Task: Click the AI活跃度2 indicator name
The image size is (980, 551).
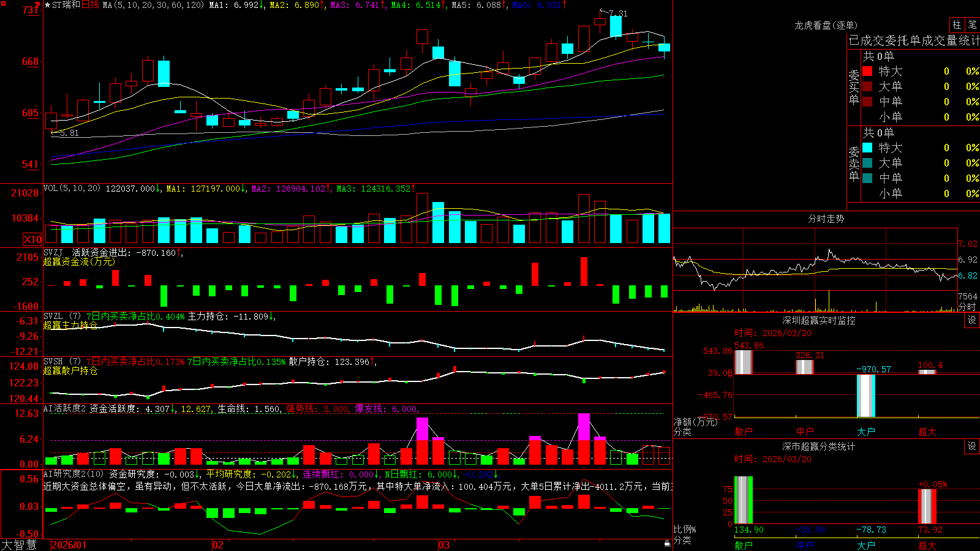Action: (x=65, y=409)
